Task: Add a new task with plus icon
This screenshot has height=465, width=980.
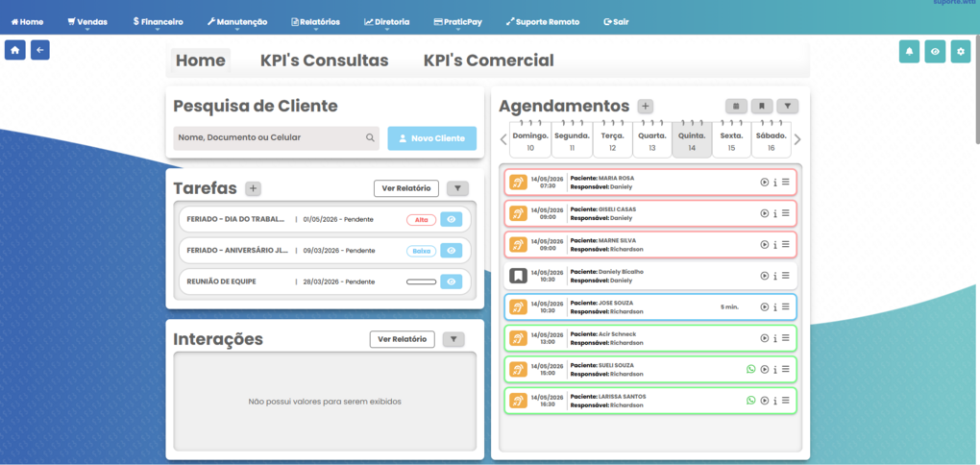Action: pos(253,188)
